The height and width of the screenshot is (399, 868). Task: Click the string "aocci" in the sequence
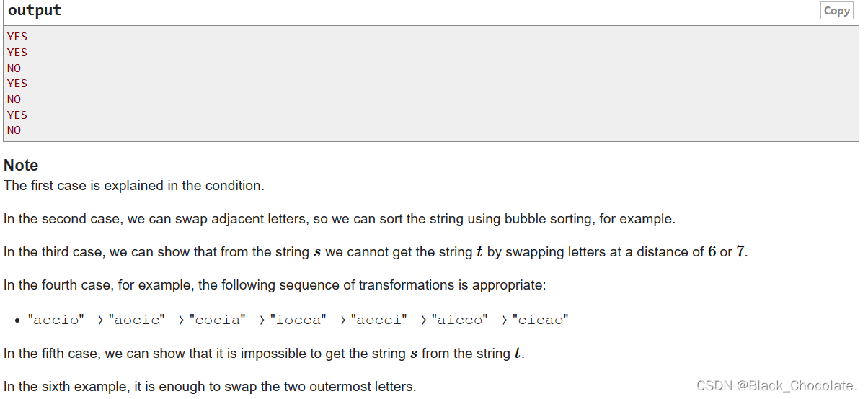(378, 320)
